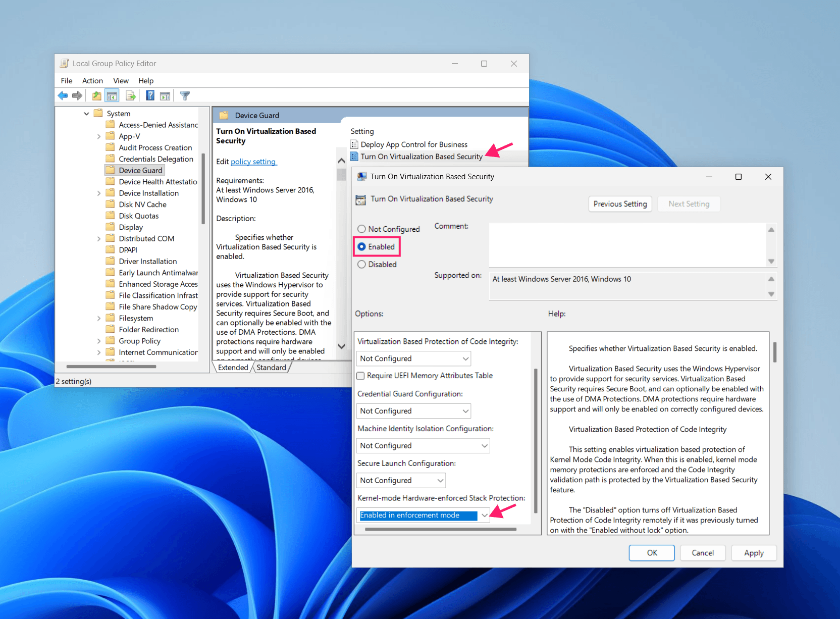The width and height of the screenshot is (840, 619).
Task: Click the Device Guard header folder icon
Action: pos(224,115)
